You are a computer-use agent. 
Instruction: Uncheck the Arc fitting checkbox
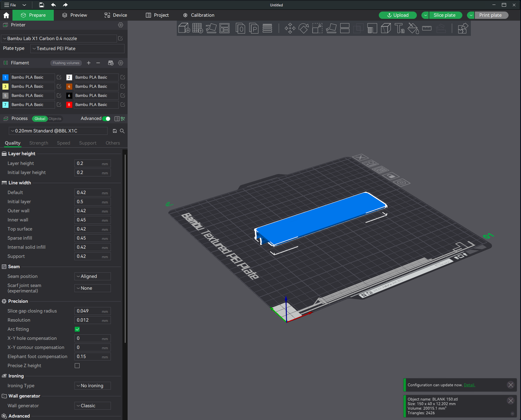click(77, 329)
